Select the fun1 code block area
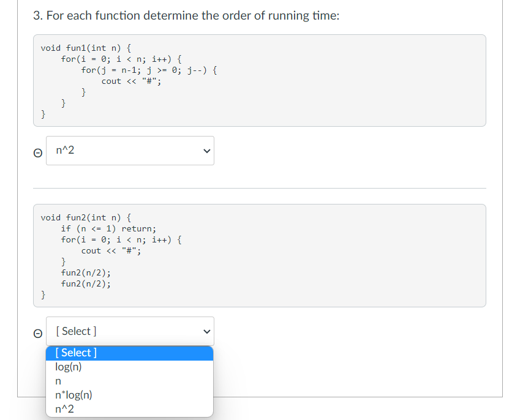Viewport: 531px width, 420px height. [x=259, y=80]
